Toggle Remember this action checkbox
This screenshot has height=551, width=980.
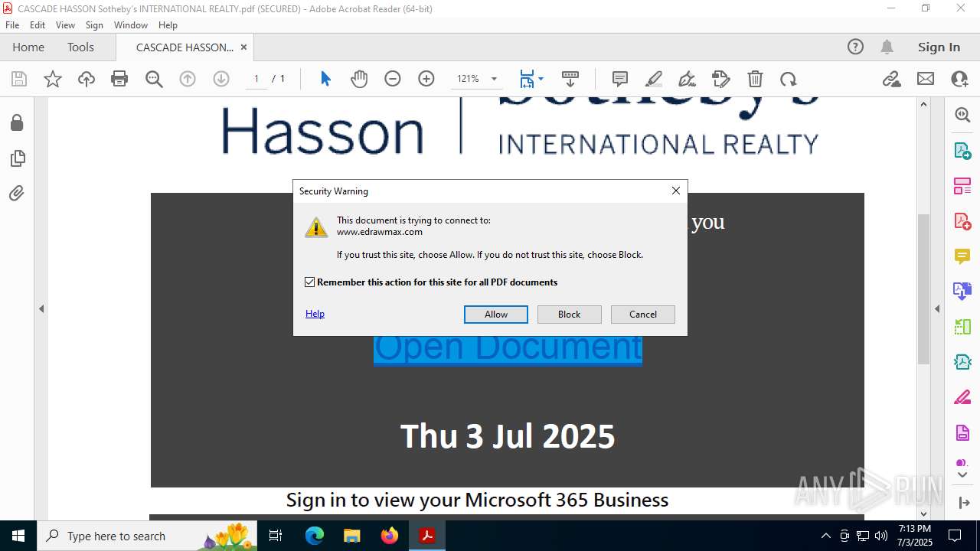click(310, 282)
